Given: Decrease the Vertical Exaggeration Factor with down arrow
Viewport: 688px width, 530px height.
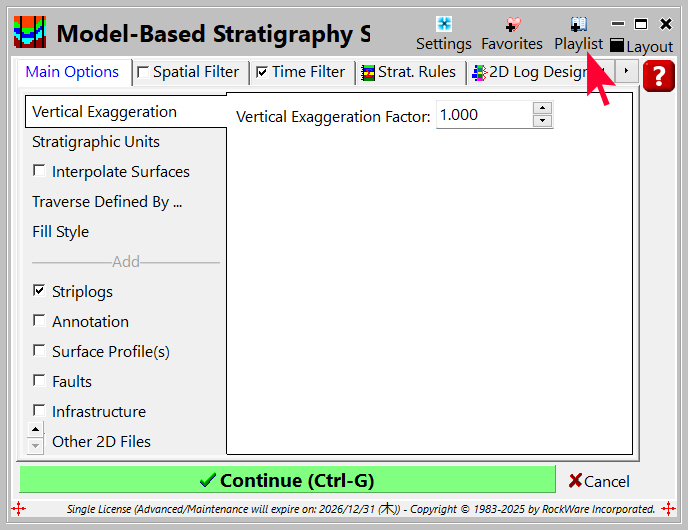Looking at the screenshot, I should coord(542,121).
